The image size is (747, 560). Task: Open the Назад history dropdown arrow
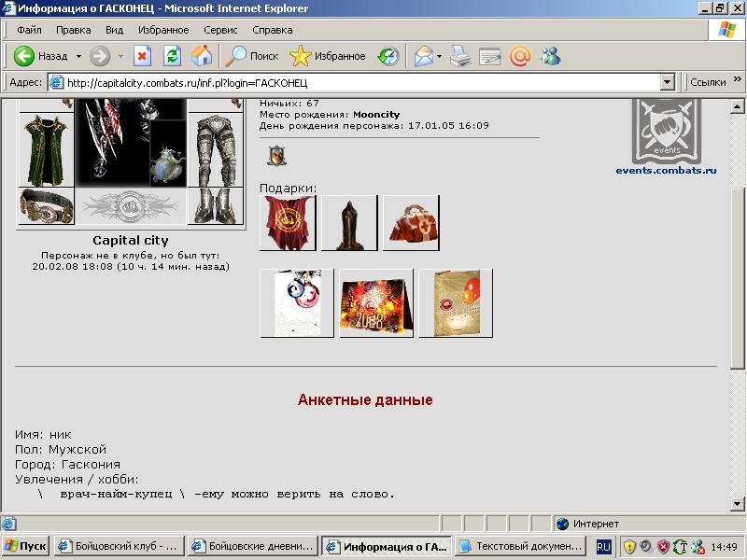tap(78, 56)
